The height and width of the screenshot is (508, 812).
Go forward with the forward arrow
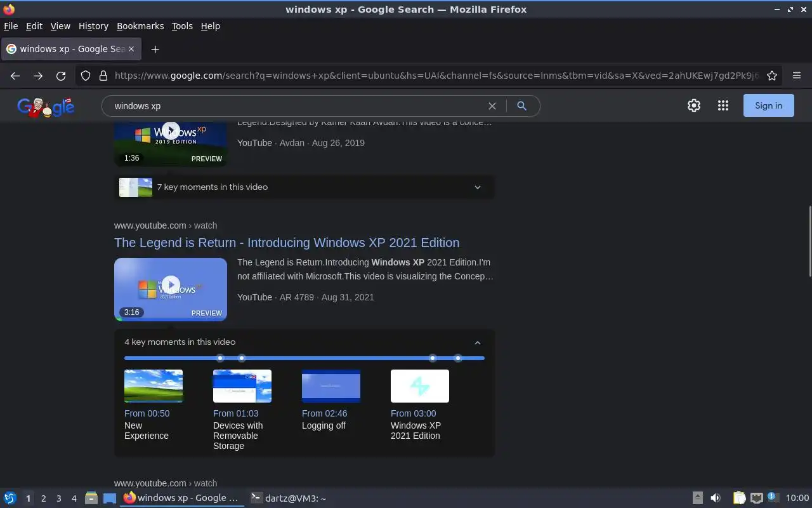[x=38, y=76]
